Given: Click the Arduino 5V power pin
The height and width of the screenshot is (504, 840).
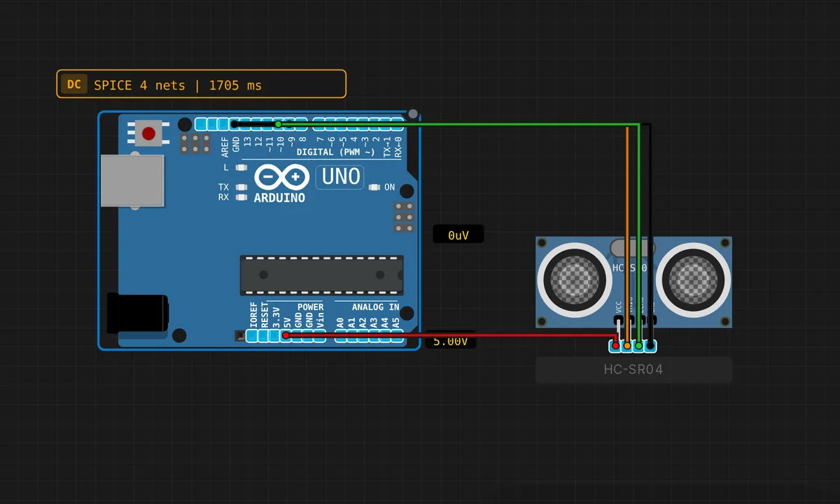Looking at the screenshot, I should tap(286, 336).
